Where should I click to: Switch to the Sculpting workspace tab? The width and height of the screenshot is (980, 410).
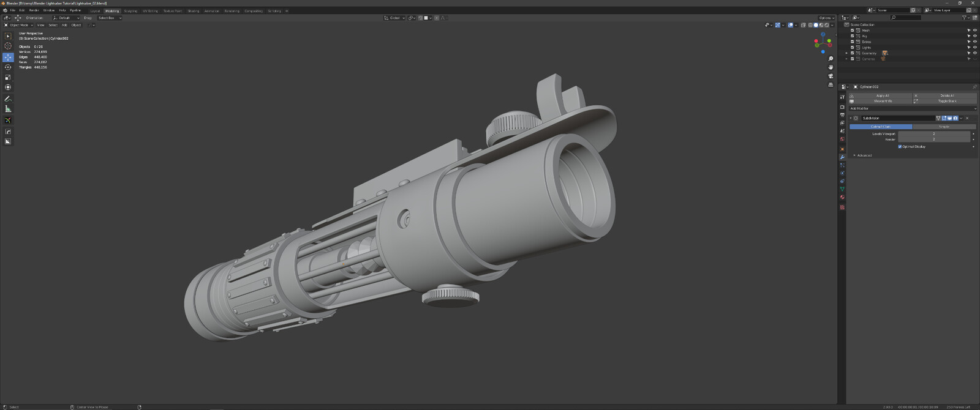[130, 11]
